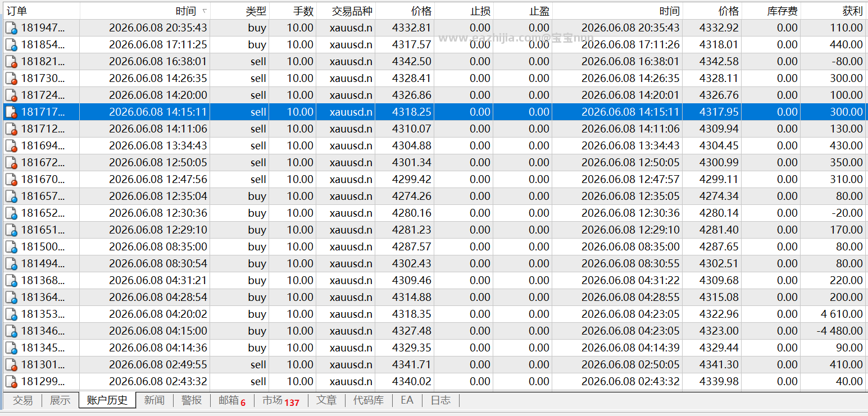
Task: Open the 新闻 tab
Action: 154,400
